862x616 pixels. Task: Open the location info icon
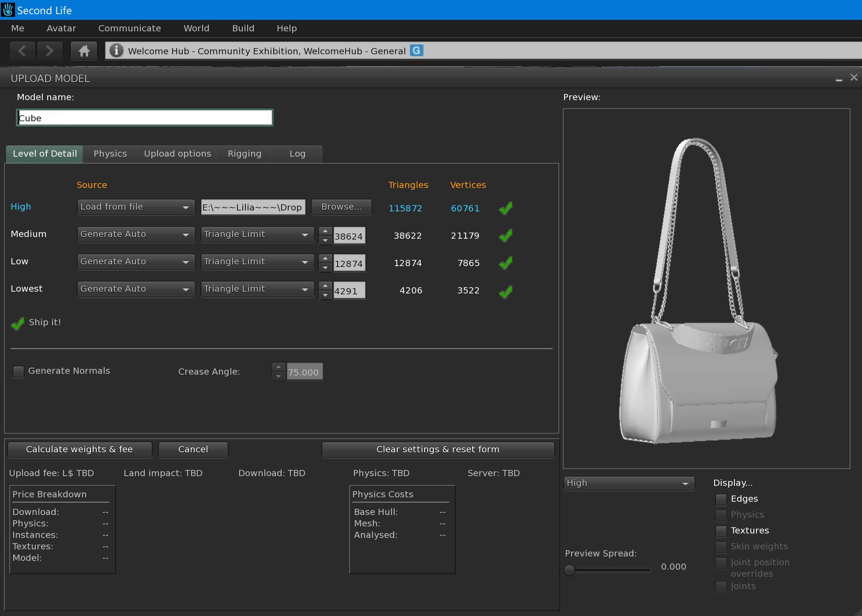(x=116, y=50)
